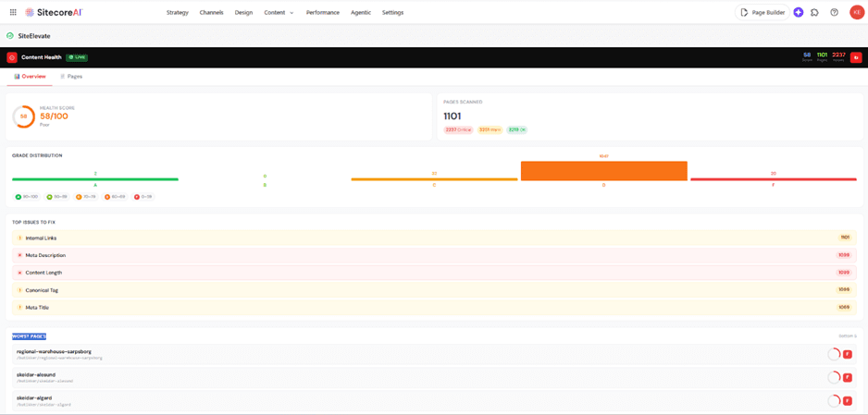The image size is (868, 415).
Task: Click the 90–100 grade legend chip
Action: coord(26,197)
